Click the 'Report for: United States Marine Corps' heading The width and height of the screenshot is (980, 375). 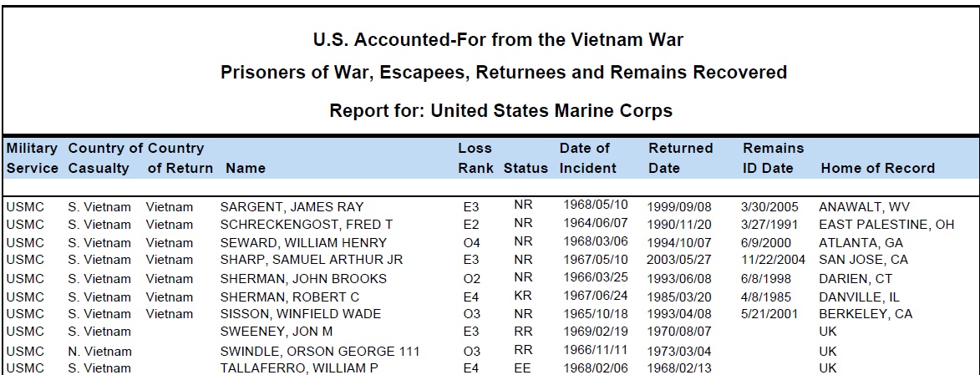point(500,110)
